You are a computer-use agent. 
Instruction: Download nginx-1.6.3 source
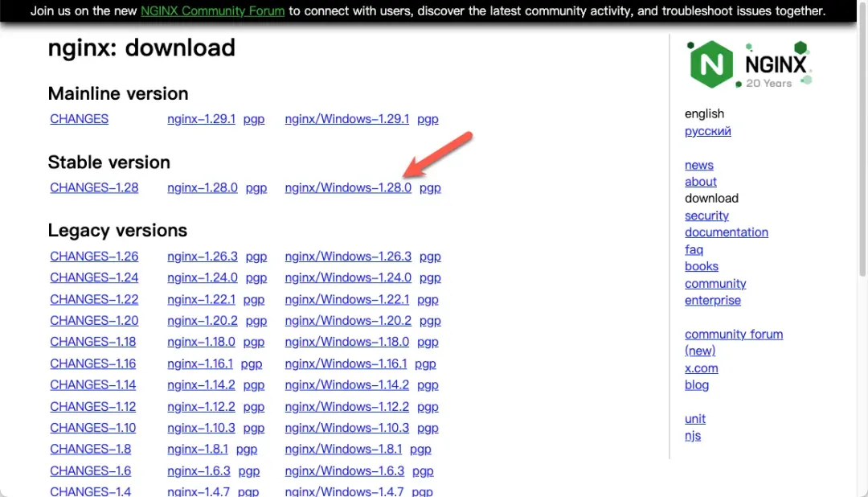pyautogui.click(x=199, y=471)
